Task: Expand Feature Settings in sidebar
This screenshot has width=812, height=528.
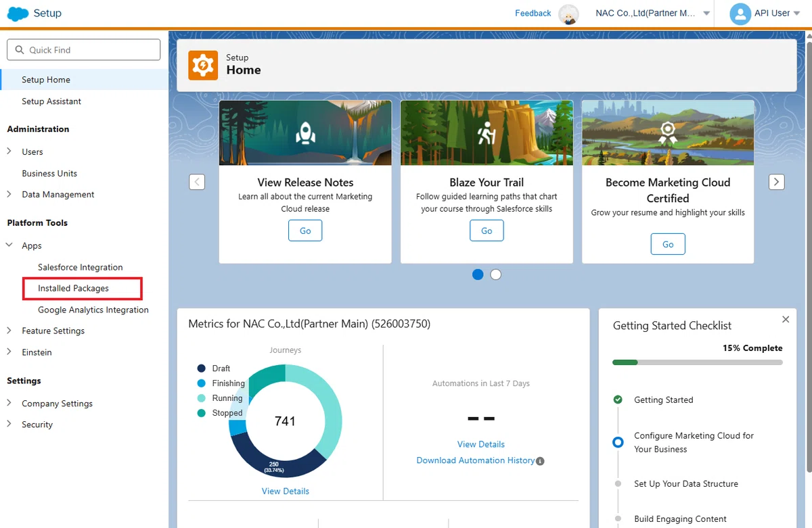Action: click(x=9, y=331)
